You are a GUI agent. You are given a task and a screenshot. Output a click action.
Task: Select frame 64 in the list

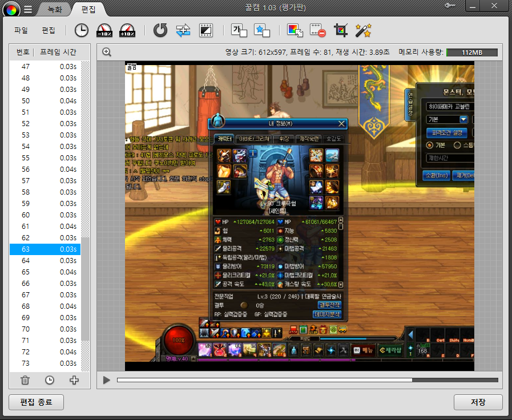click(45, 261)
